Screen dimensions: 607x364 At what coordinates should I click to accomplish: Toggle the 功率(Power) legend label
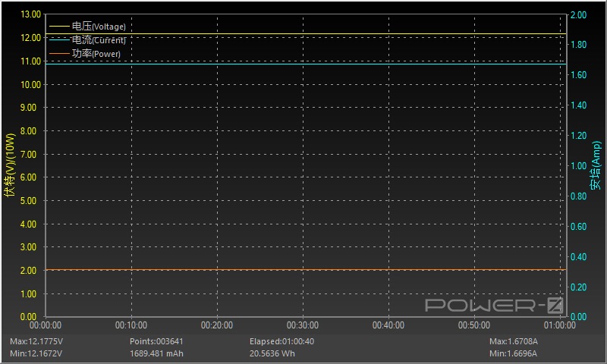click(96, 54)
